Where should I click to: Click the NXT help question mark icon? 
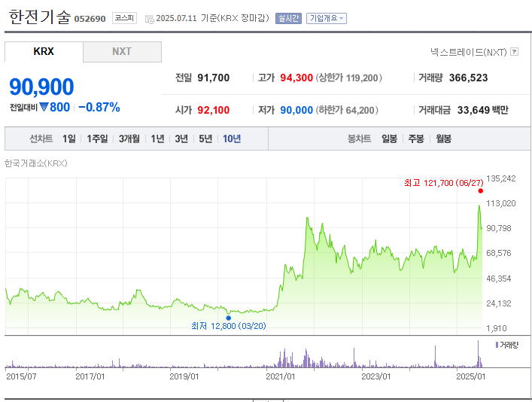click(x=515, y=52)
